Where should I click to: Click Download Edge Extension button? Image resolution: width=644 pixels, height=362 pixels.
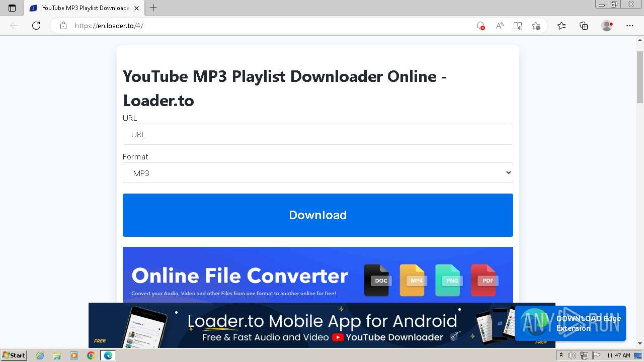(571, 323)
